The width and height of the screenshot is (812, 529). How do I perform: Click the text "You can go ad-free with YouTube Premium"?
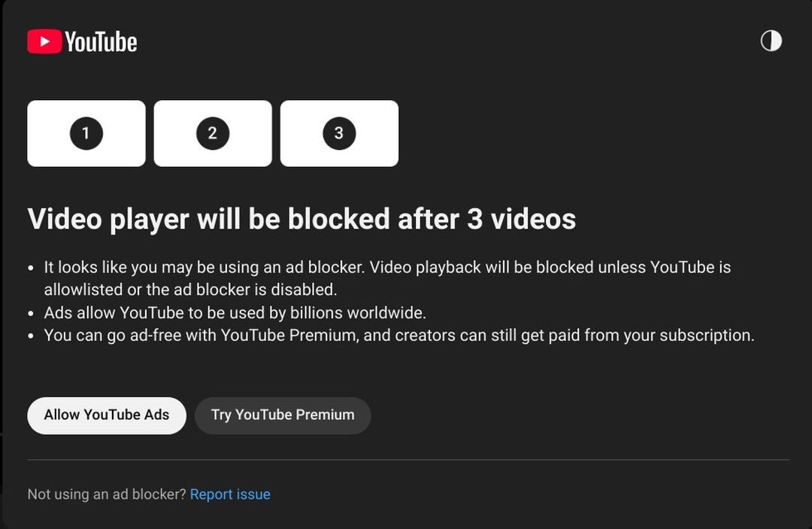201,335
